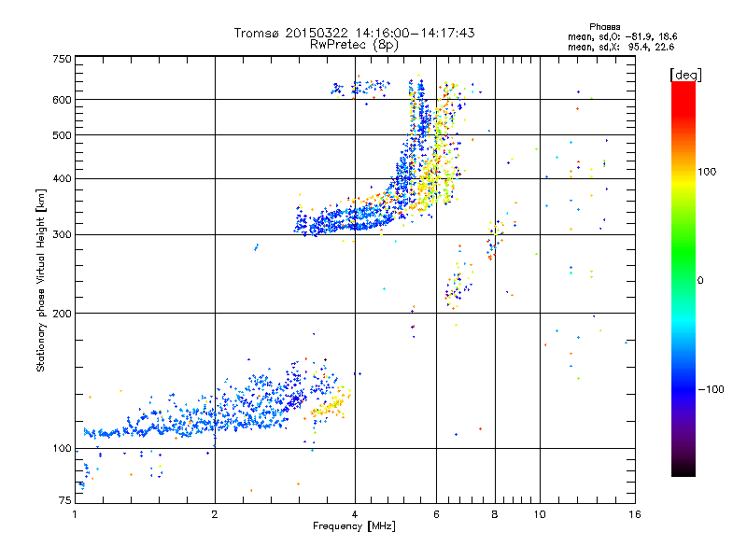Click the RwPretec (8p) subtitle
This screenshot has height=560, width=747.
tap(354, 45)
